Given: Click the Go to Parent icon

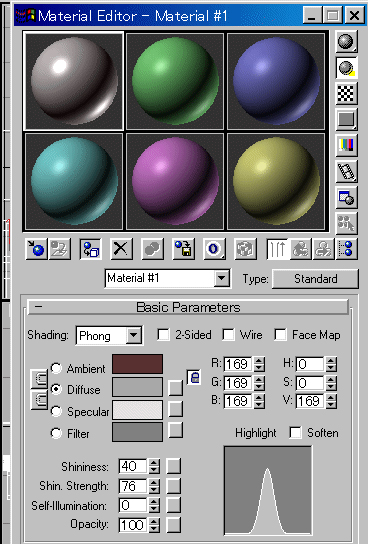Looking at the screenshot, I should (300, 249).
